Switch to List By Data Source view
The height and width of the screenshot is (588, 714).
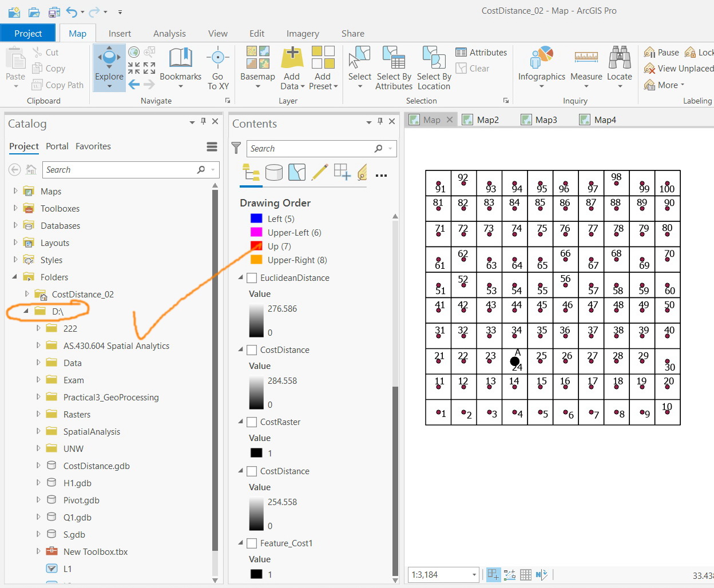(274, 172)
